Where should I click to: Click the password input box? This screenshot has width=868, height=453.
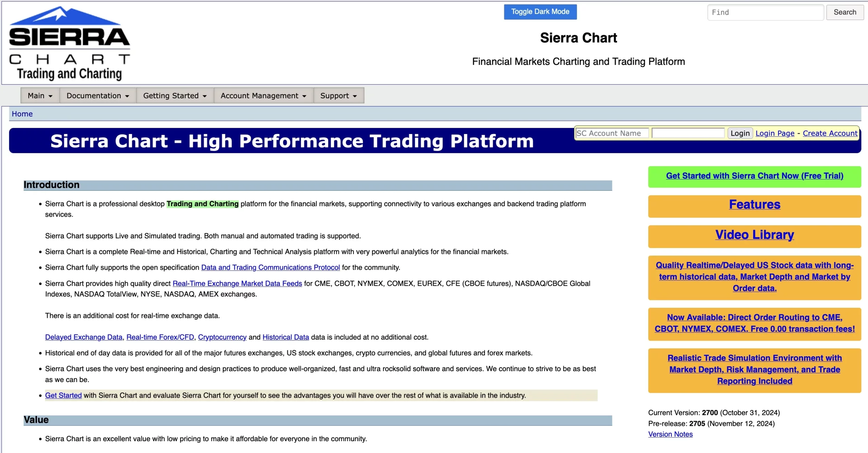688,133
